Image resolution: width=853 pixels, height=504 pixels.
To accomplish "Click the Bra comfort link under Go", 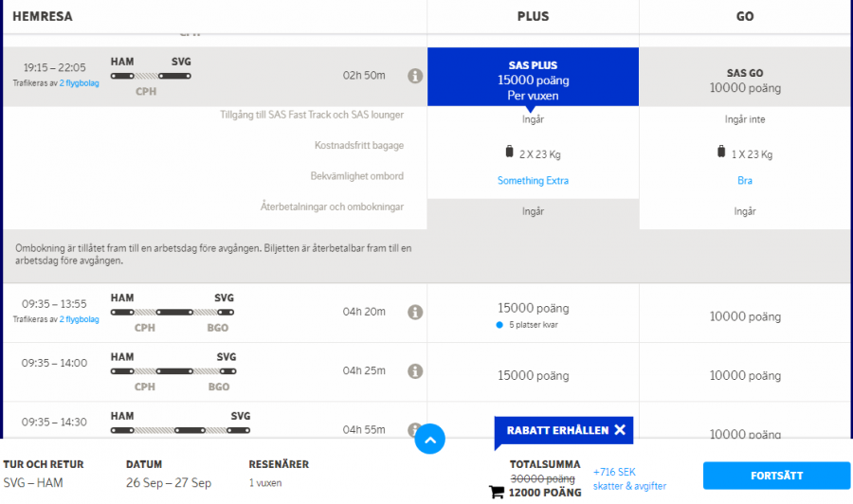I will [x=745, y=180].
